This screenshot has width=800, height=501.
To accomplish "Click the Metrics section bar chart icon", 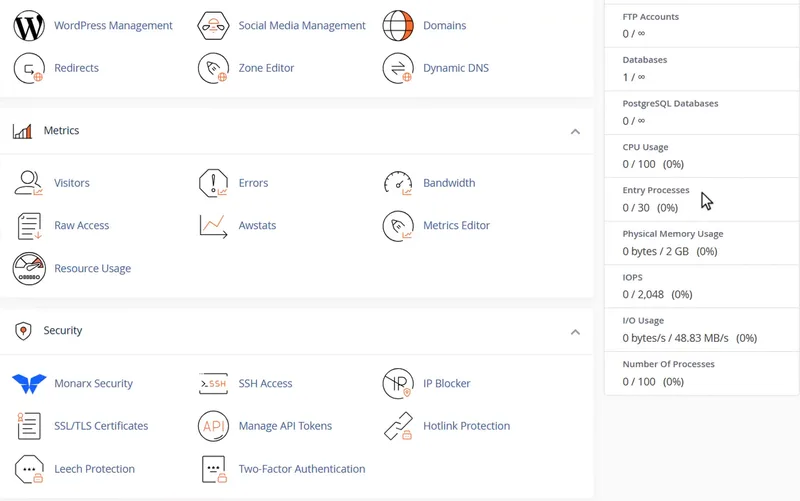I will point(22,131).
